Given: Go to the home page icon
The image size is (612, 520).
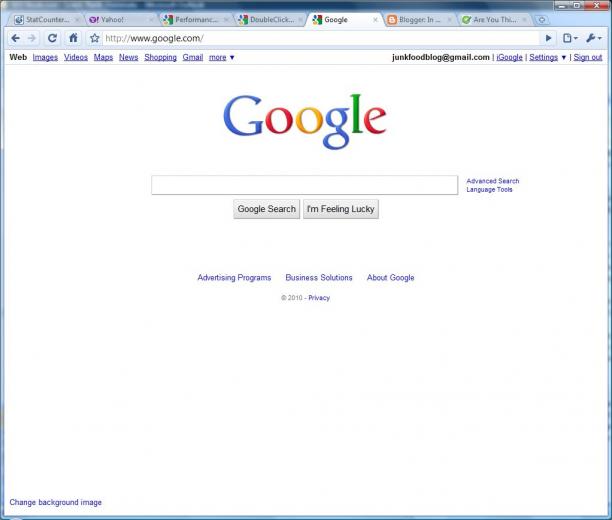Looking at the screenshot, I should tap(73, 38).
